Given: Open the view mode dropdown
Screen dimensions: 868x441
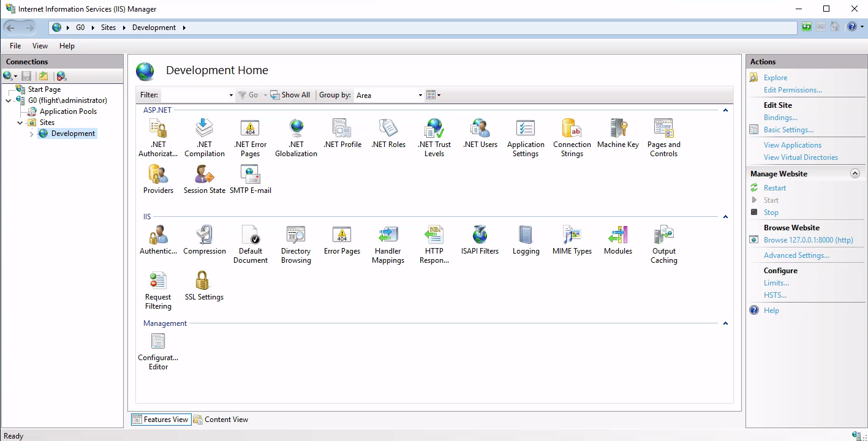Looking at the screenshot, I should [433, 95].
